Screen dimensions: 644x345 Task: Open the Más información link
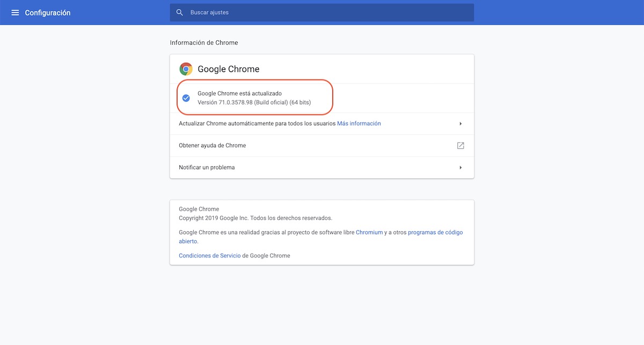tap(358, 124)
